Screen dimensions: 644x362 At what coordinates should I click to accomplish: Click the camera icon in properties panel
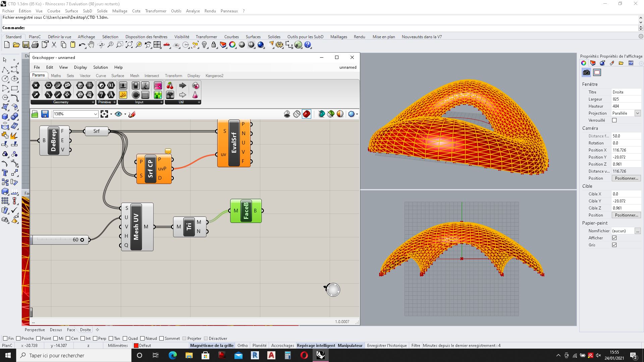tap(586, 72)
